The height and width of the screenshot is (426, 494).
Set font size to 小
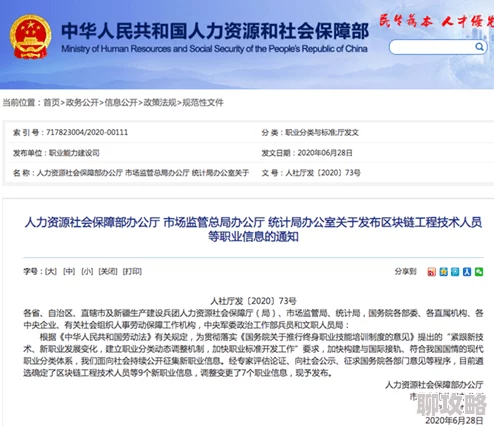tap(87, 271)
